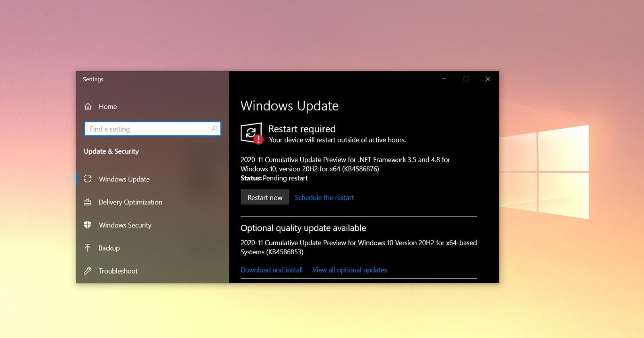Image resolution: width=644 pixels, height=338 pixels.
Task: Click the search magnifier icon
Action: pyautogui.click(x=214, y=129)
